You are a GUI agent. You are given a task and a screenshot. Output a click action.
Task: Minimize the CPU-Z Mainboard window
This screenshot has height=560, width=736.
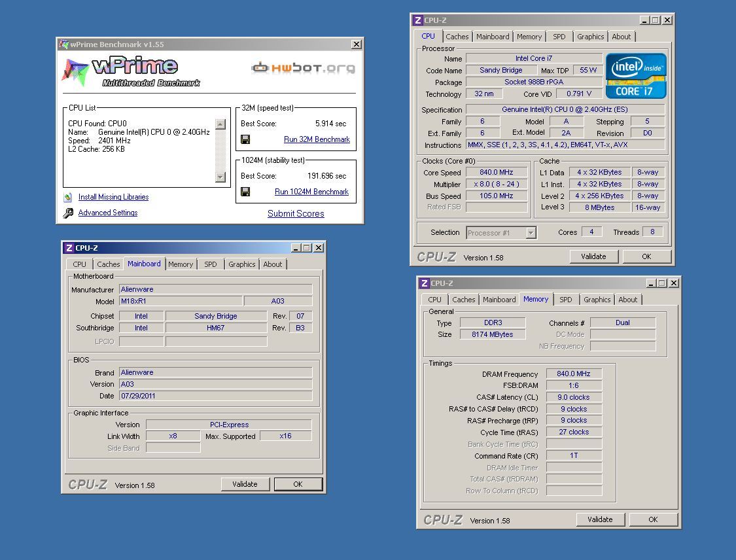coord(296,248)
